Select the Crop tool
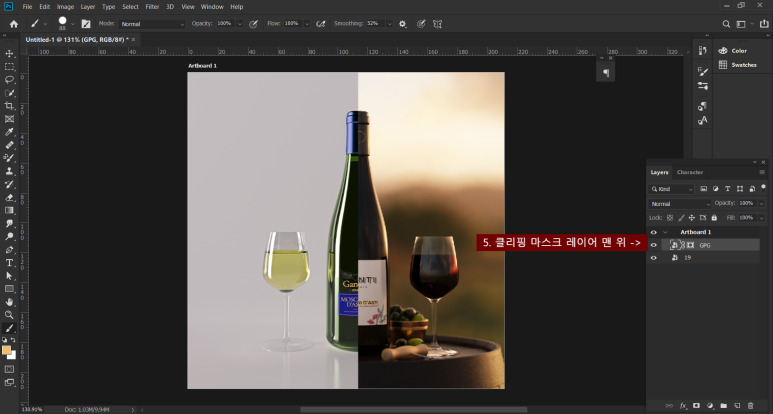773x414 pixels. tap(9, 106)
